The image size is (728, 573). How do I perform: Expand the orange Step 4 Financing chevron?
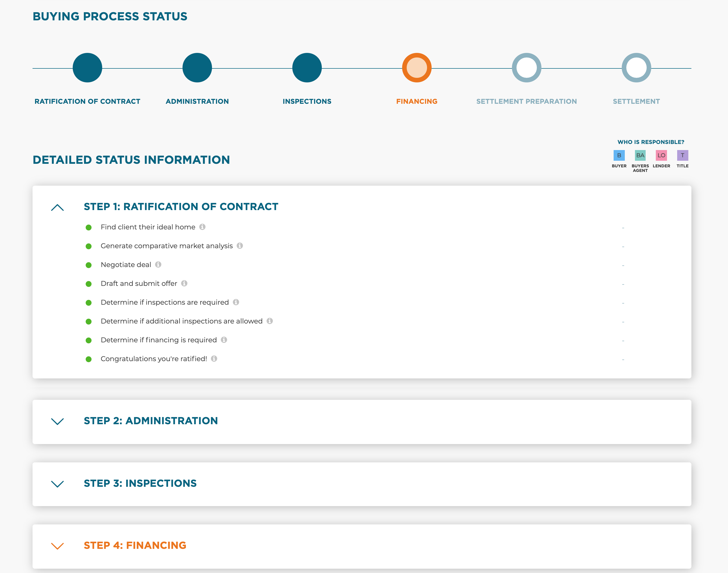(x=57, y=546)
